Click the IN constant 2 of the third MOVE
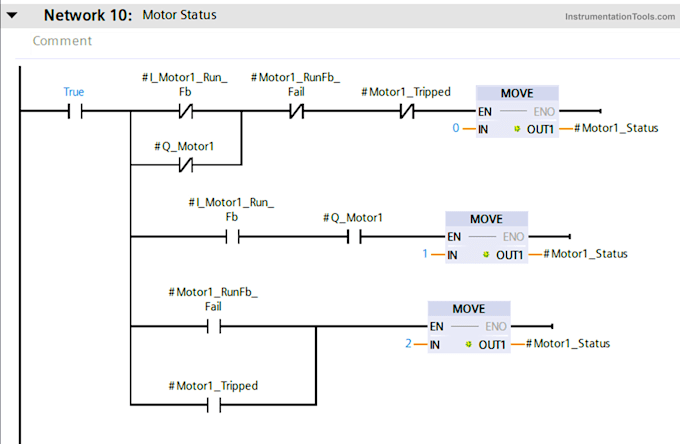Viewport: 680px width, 444px height. tap(408, 343)
